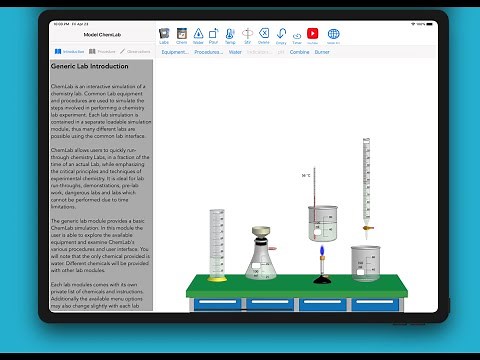Open the Equipment... menu

pos(175,52)
